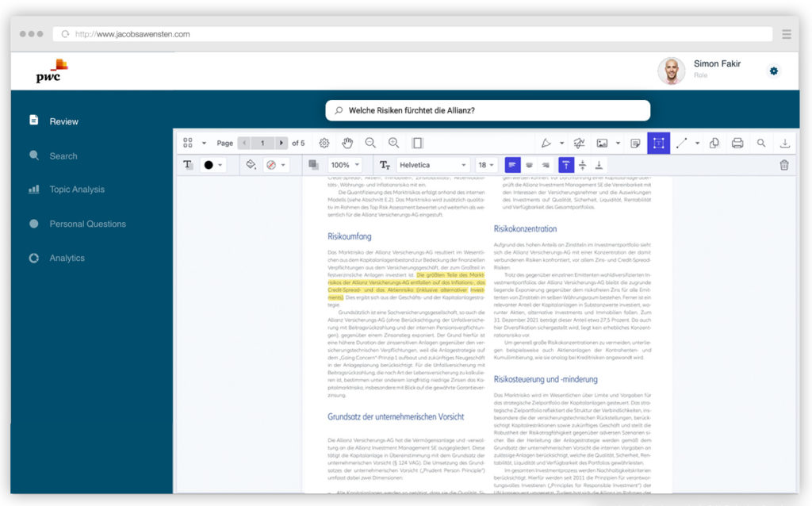
Task: Click the opacity layers icon
Action: point(313,165)
